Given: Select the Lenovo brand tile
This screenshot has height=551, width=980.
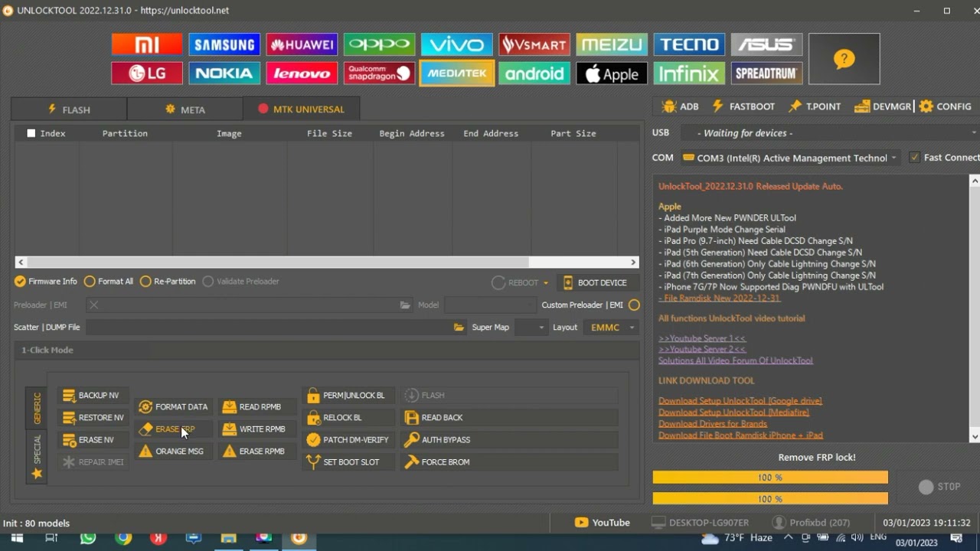Looking at the screenshot, I should coord(302,73).
